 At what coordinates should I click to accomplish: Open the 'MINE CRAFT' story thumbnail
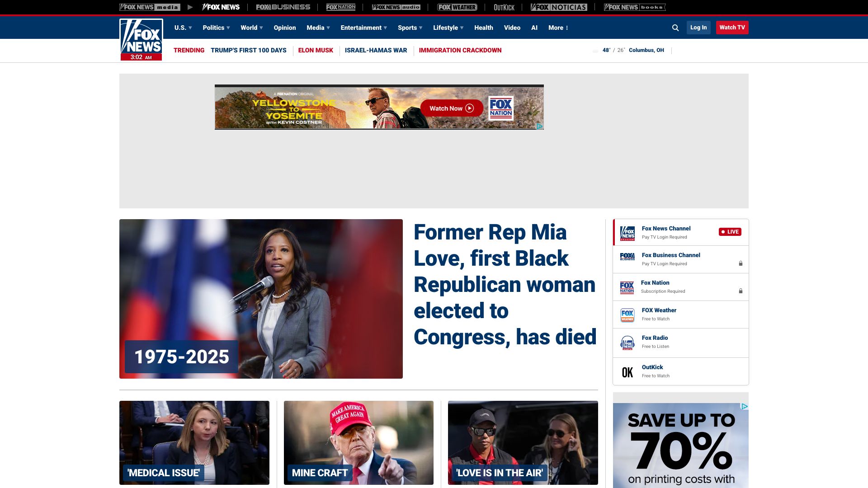(x=359, y=442)
